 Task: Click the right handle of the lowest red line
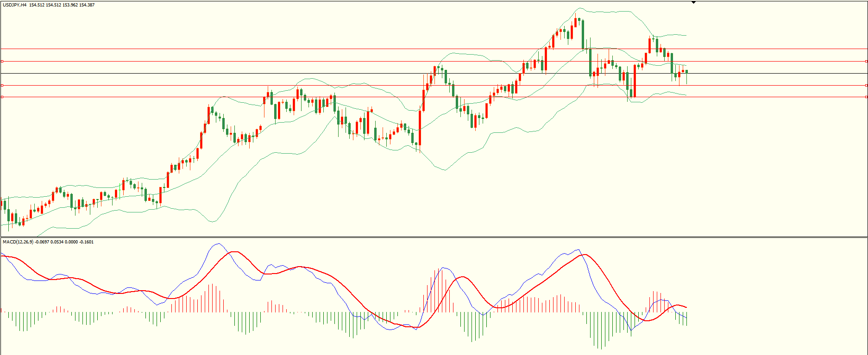click(866, 97)
